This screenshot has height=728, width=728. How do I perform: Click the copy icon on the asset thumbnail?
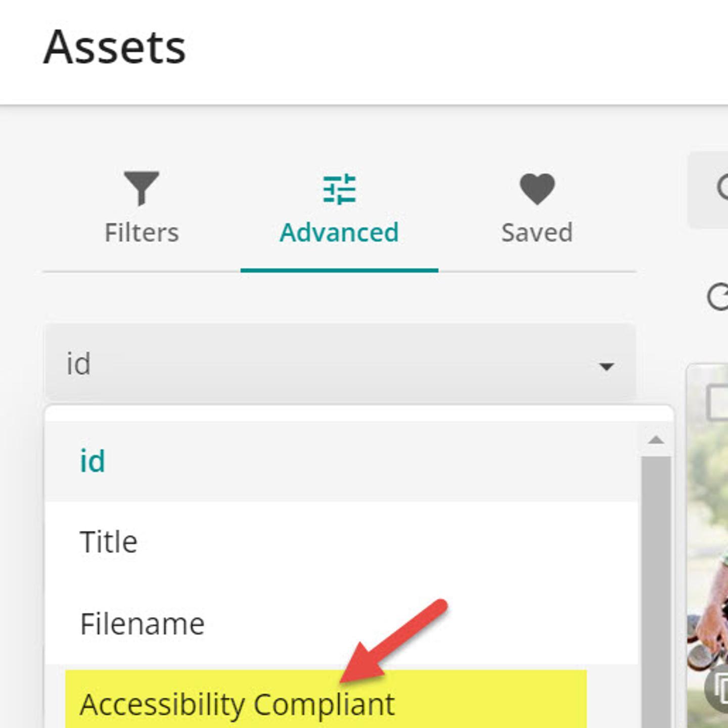tap(719, 688)
